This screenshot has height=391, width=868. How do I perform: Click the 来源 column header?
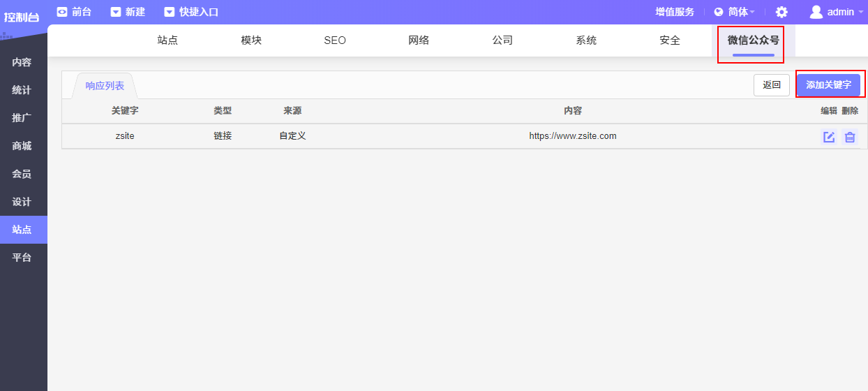(292, 111)
